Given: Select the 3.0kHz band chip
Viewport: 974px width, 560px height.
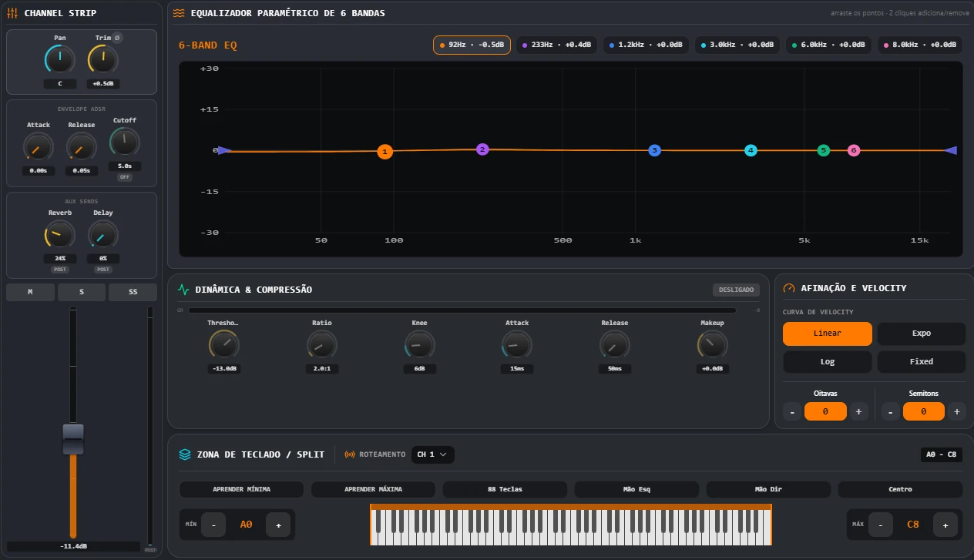Looking at the screenshot, I should 737,45.
